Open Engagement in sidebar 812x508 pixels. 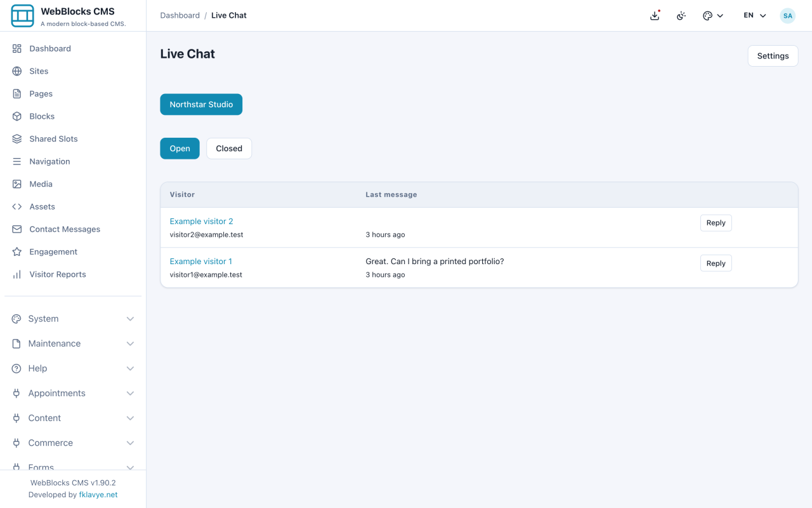(73, 251)
